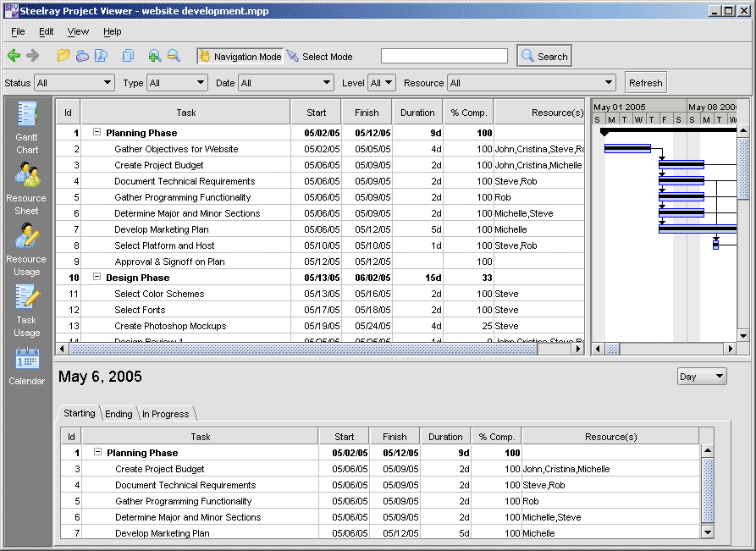Click the green back arrow

(x=14, y=56)
